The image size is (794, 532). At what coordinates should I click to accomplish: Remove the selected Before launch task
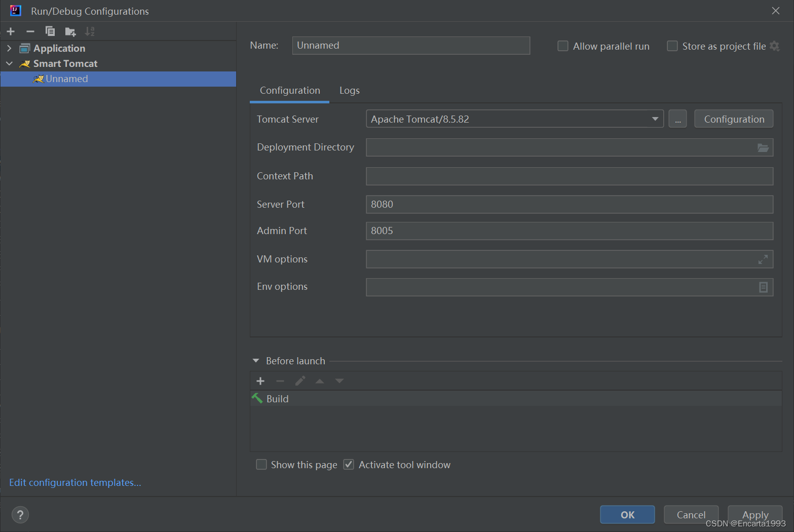(280, 381)
